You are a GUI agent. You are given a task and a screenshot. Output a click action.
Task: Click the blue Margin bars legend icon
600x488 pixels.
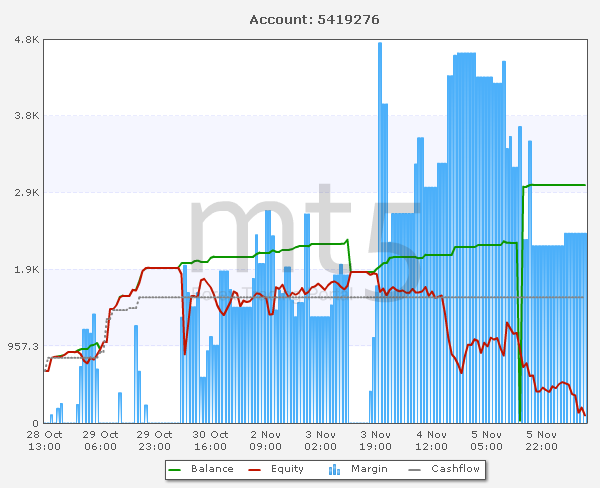[x=334, y=470]
